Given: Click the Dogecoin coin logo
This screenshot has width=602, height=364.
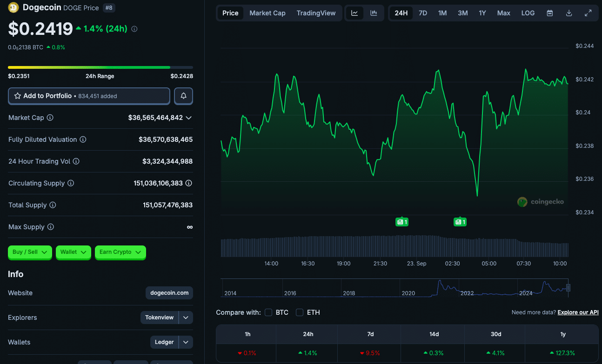Looking at the screenshot, I should 13,7.
